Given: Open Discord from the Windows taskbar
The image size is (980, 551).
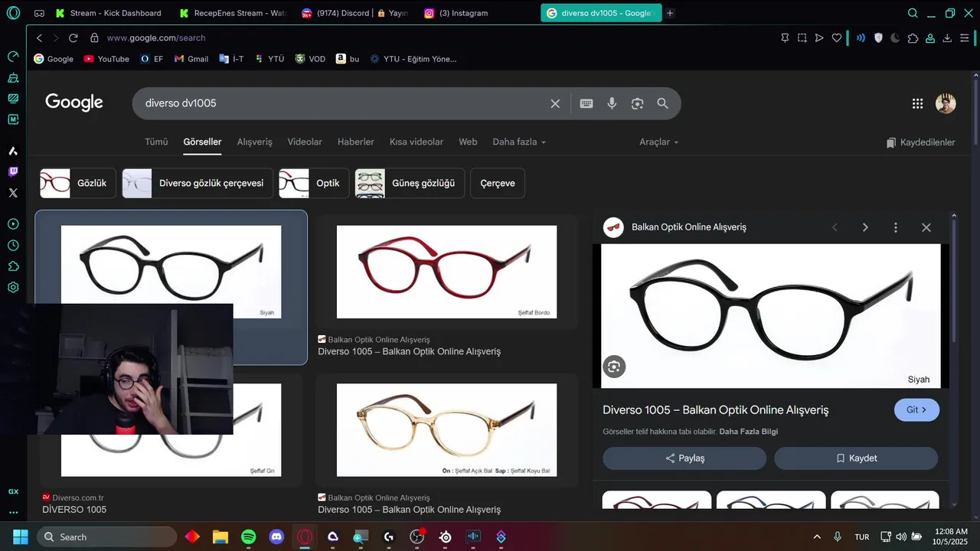Looking at the screenshot, I should coord(276,537).
